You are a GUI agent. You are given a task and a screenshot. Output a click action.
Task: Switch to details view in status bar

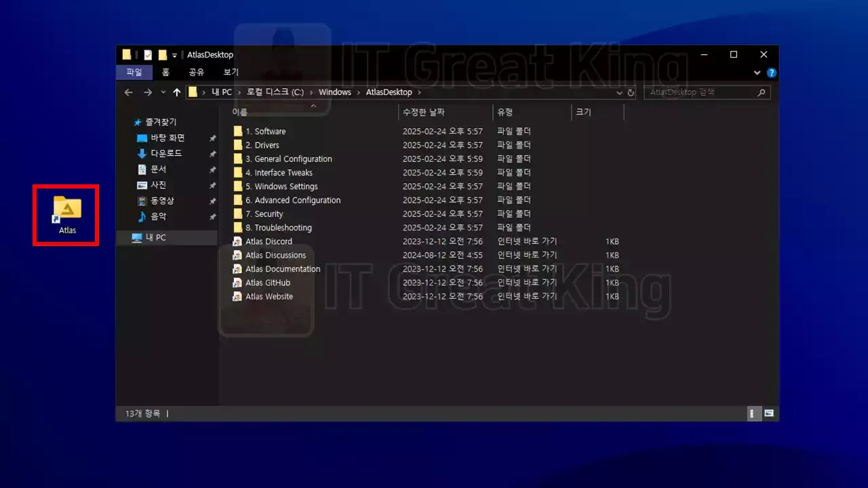point(753,413)
